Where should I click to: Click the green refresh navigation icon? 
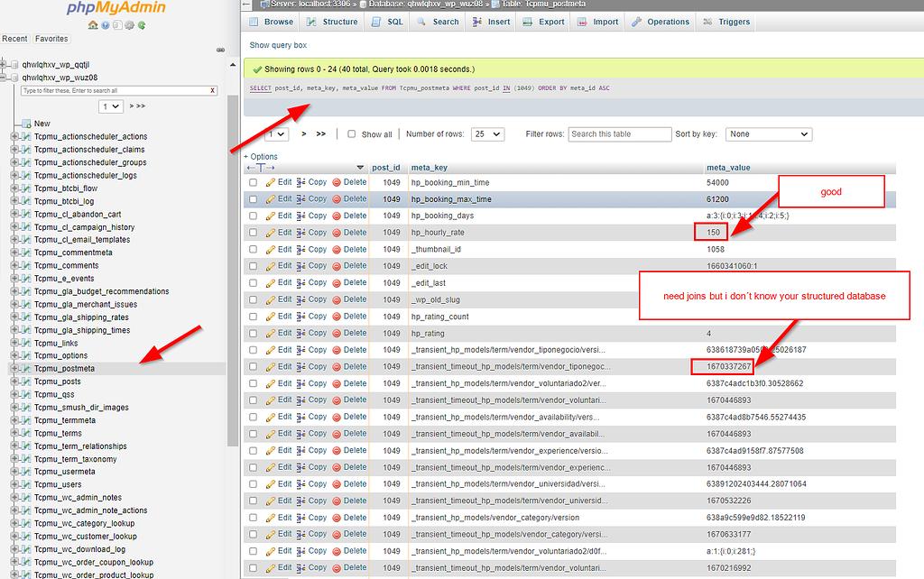pyautogui.click(x=142, y=25)
